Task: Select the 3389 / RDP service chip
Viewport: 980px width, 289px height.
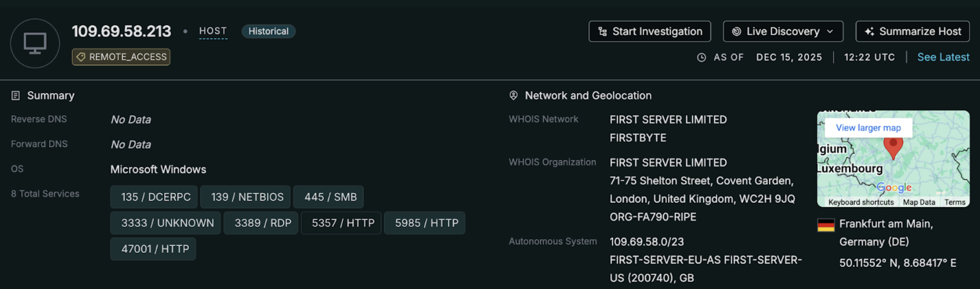Action: (x=262, y=223)
